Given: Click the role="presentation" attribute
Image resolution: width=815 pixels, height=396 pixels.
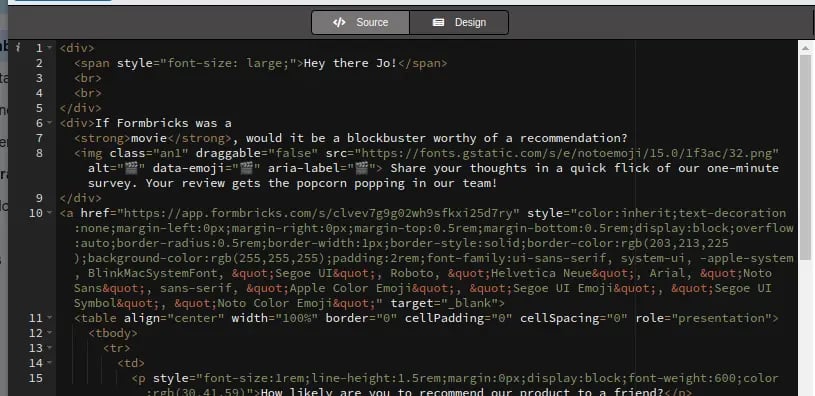Looking at the screenshot, I should point(703,318).
